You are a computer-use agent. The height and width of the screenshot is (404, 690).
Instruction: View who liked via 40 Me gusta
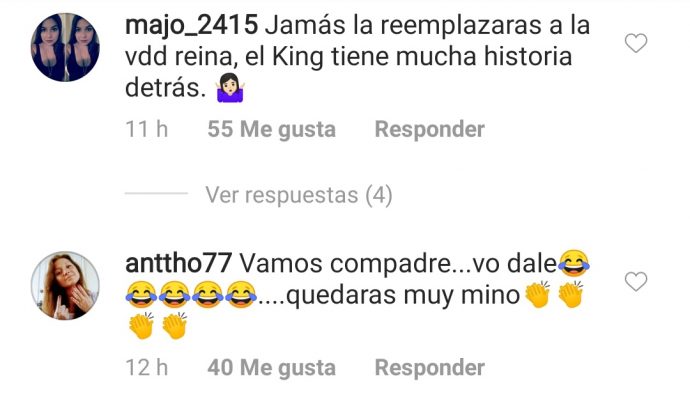[x=272, y=368]
